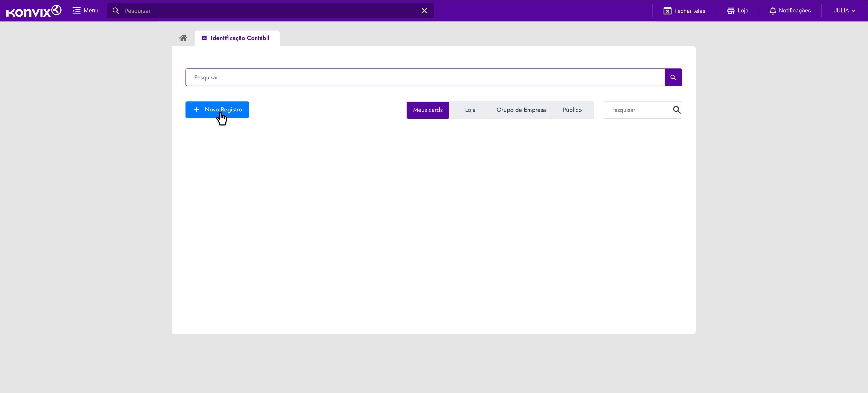
Task: Open the hamburger Menu icon
Action: pos(76,11)
